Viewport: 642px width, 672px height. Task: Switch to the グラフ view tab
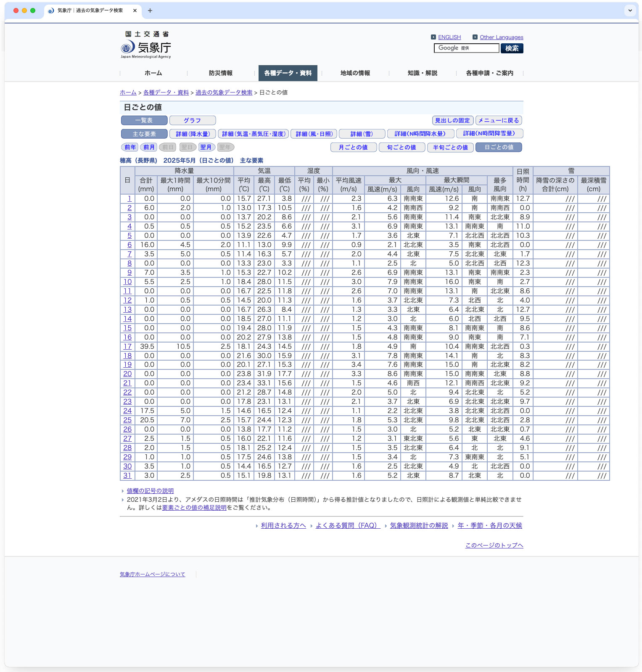coord(193,121)
